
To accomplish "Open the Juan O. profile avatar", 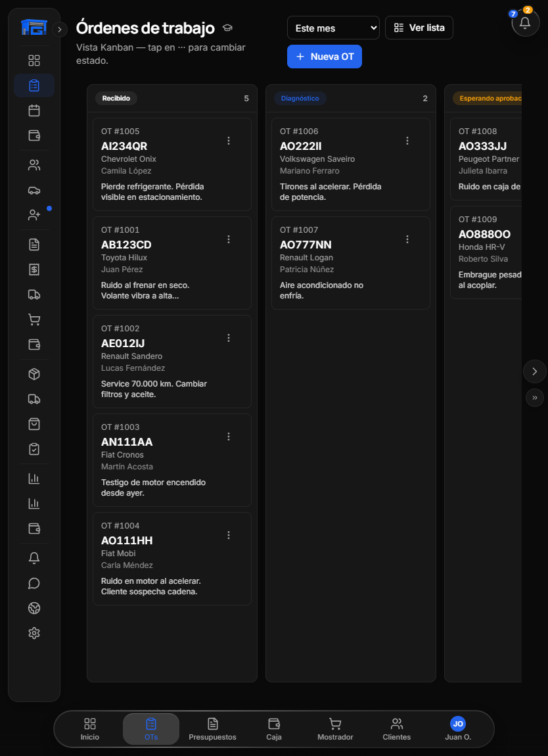I will (x=458, y=724).
